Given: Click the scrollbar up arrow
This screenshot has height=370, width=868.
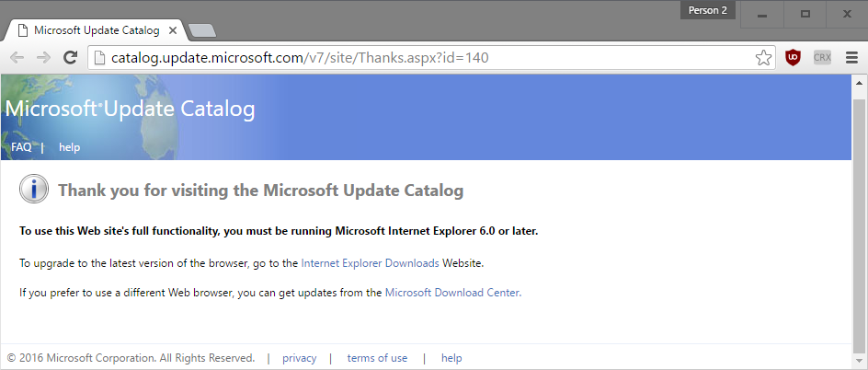Looking at the screenshot, I should click(860, 83).
